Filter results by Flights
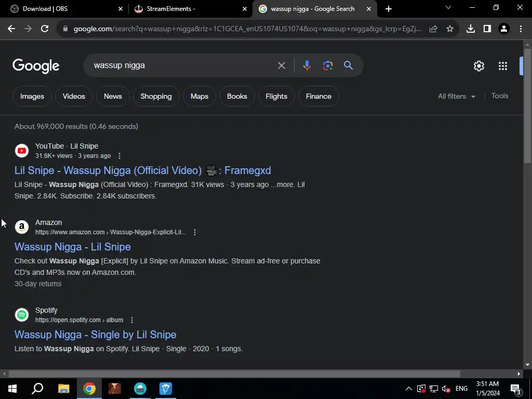 coord(276,96)
